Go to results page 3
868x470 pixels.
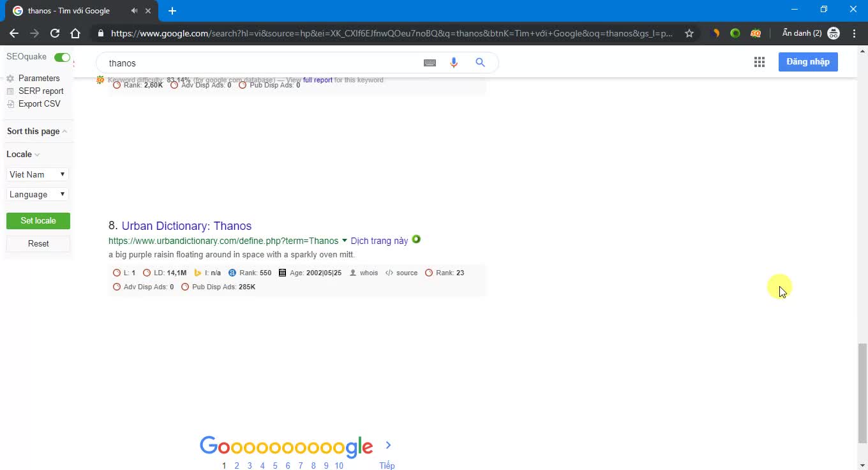(x=250, y=466)
